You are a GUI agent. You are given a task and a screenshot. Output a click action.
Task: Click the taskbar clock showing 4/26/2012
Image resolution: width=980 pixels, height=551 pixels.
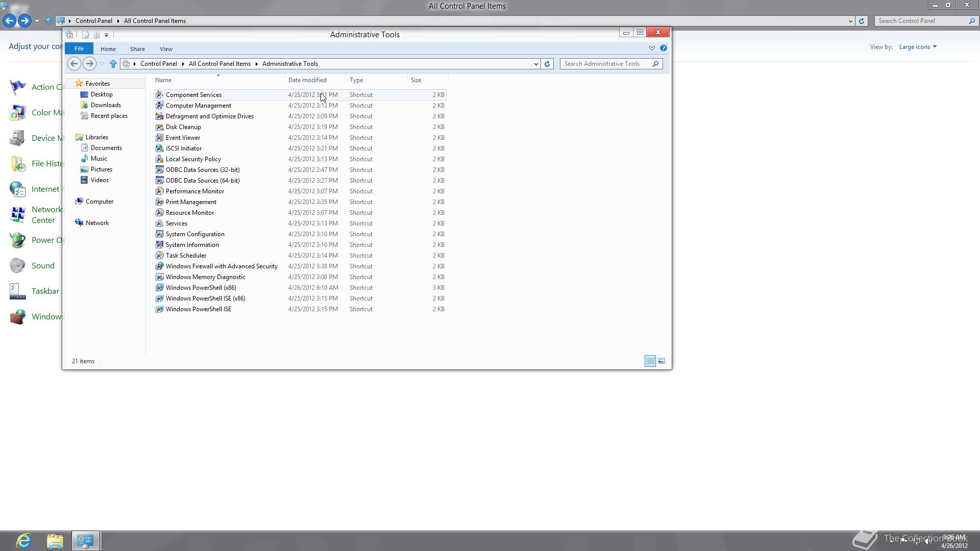coord(954,541)
